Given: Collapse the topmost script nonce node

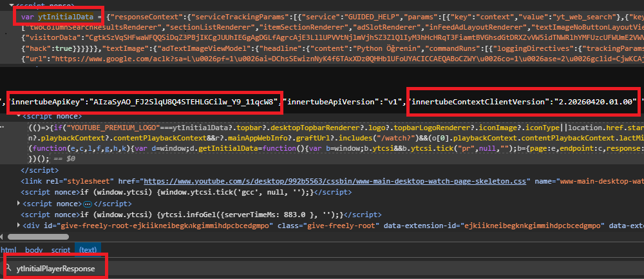Looking at the screenshot, I should coord(13,5).
